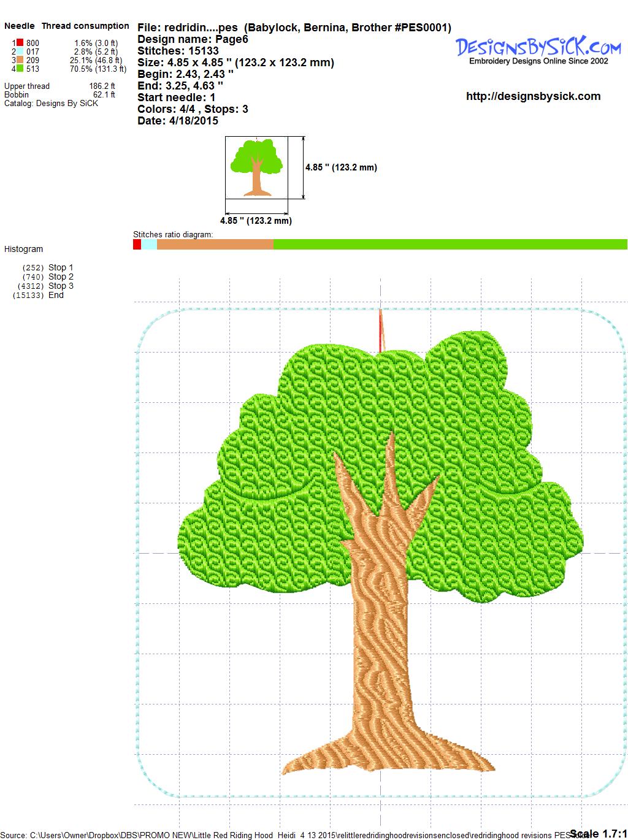Click the Scale 1.7:1 label
628x840 pixels.
pyautogui.click(x=598, y=833)
